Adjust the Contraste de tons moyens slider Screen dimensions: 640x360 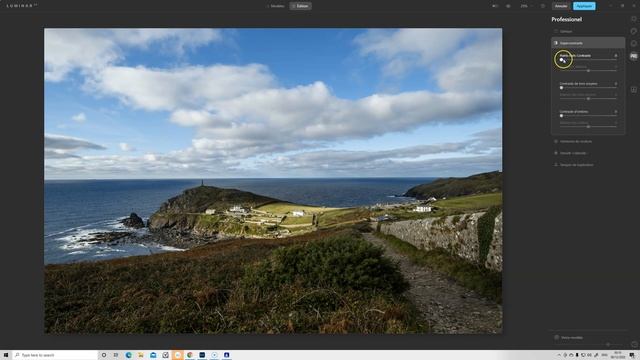click(x=562, y=87)
